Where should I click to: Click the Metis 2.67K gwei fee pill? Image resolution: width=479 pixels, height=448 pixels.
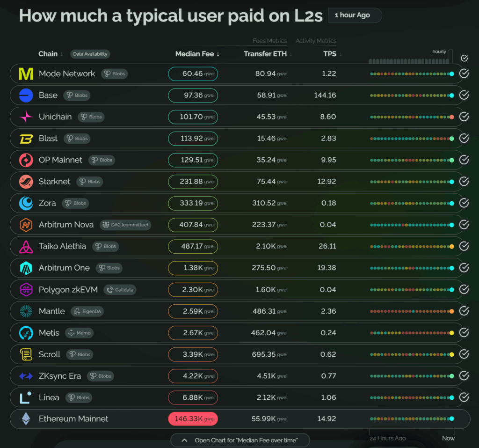[x=193, y=333]
